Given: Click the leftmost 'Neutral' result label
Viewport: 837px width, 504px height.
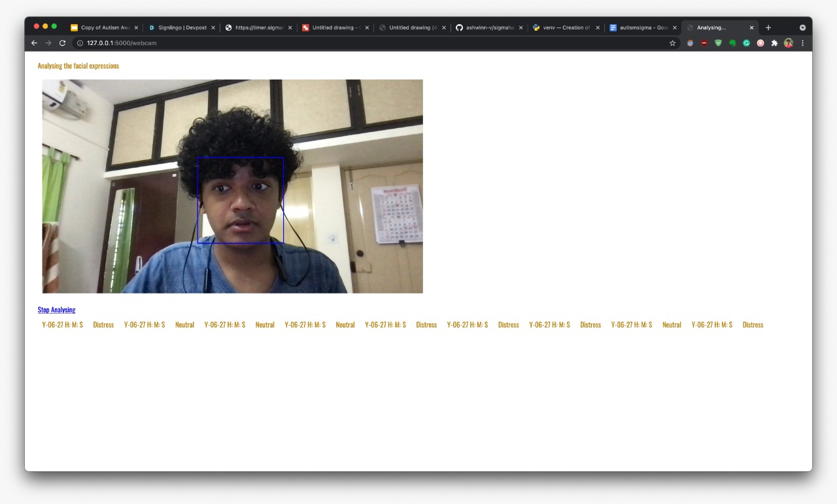Looking at the screenshot, I should [184, 325].
